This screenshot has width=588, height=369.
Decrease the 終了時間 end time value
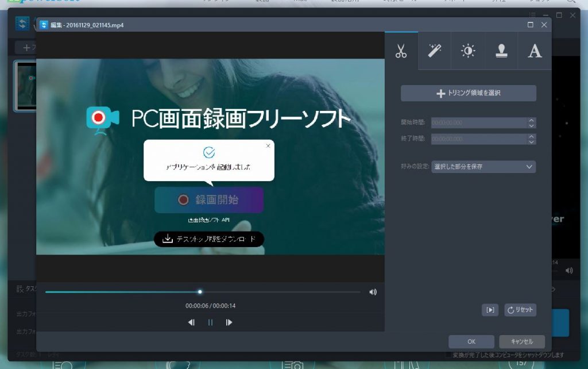pyautogui.click(x=532, y=142)
